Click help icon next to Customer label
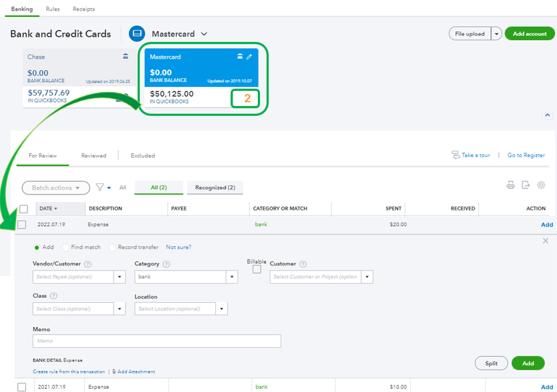The image size is (557, 392). coord(303,264)
